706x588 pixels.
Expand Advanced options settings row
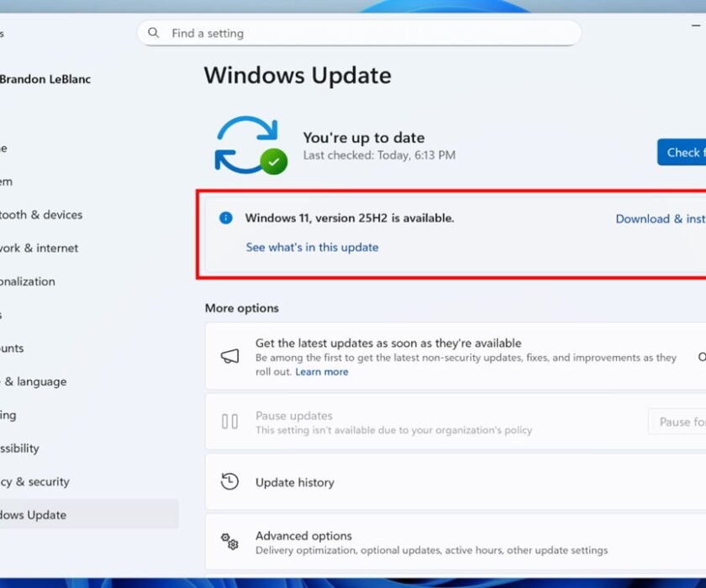point(454,542)
